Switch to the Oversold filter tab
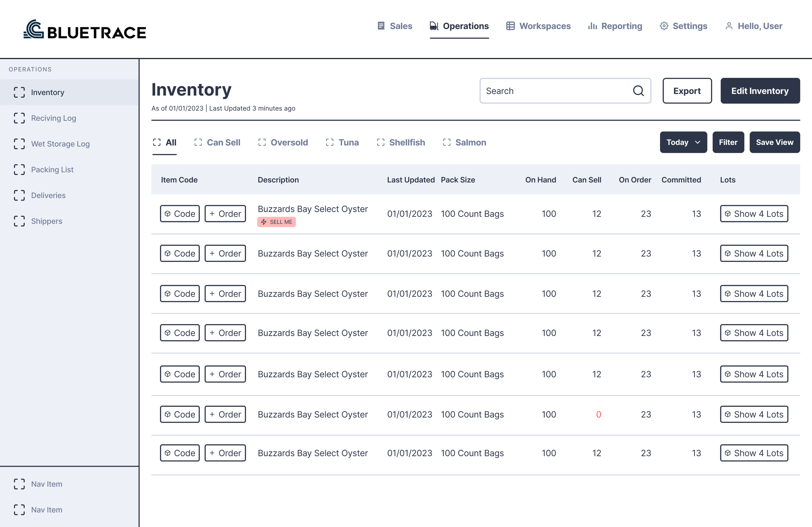This screenshot has width=812, height=527. click(289, 142)
